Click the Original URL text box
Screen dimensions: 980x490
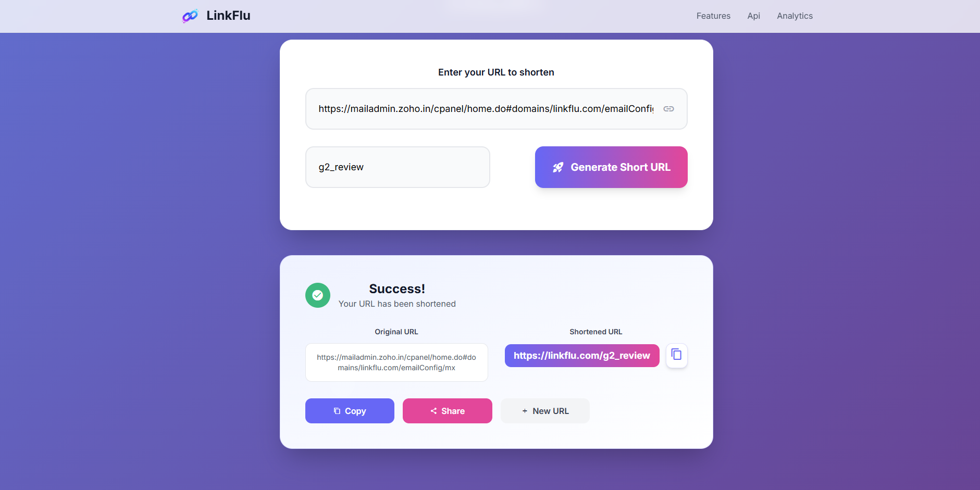coord(396,362)
